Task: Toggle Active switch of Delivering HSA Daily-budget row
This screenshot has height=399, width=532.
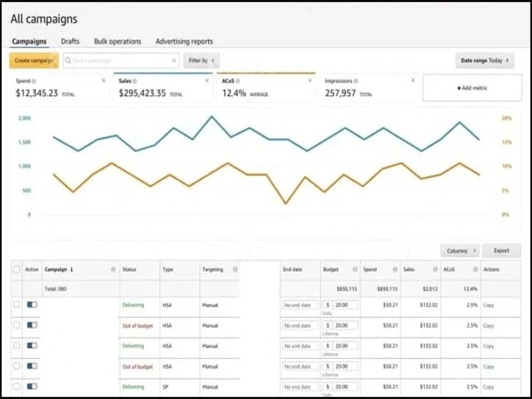Action: coord(32,305)
